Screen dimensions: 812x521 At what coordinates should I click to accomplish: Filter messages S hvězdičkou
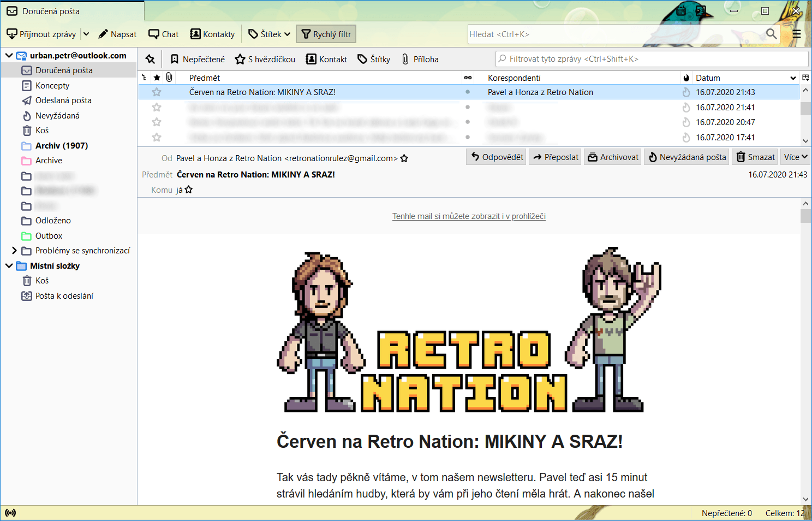tap(265, 59)
